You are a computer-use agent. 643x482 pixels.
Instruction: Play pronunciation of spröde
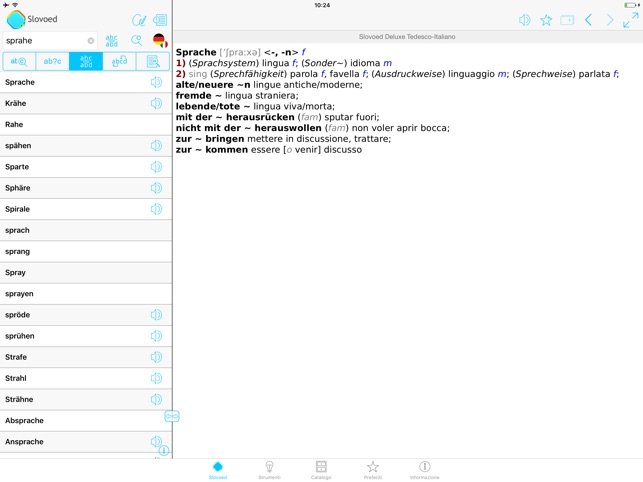click(156, 315)
